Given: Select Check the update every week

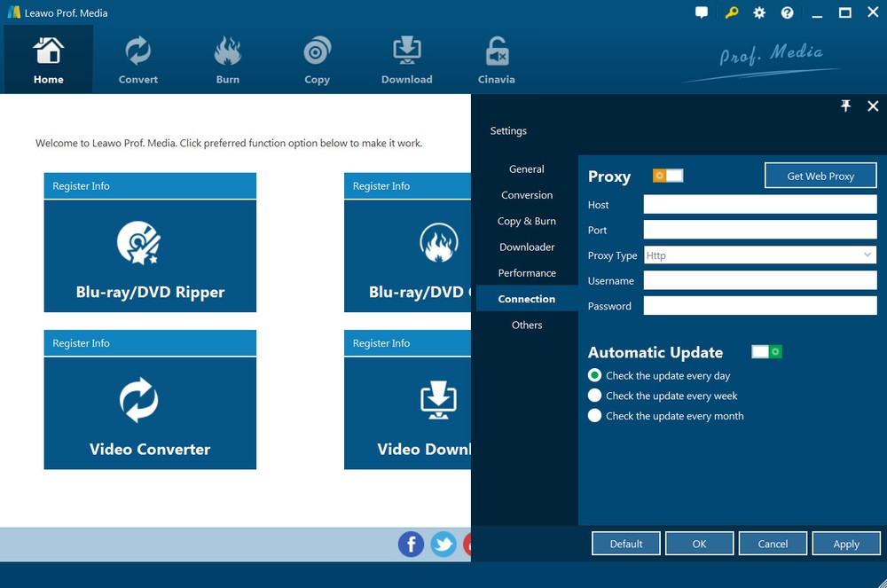Looking at the screenshot, I should [595, 396].
